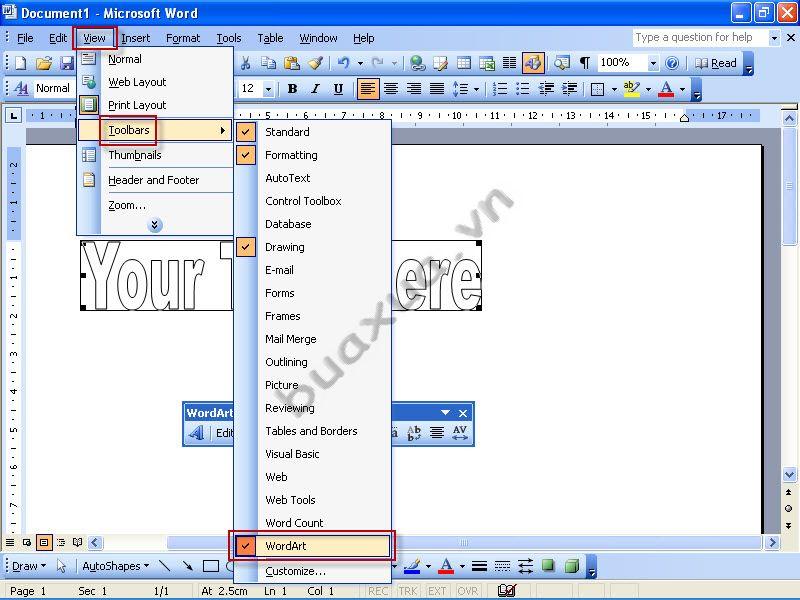Click the Open folder icon

pyautogui.click(x=44, y=63)
